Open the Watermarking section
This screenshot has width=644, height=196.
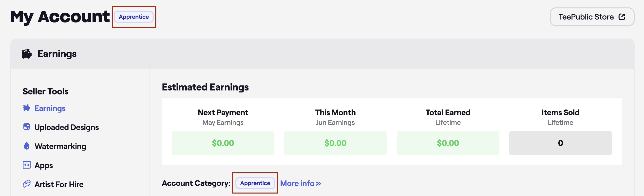pos(60,146)
